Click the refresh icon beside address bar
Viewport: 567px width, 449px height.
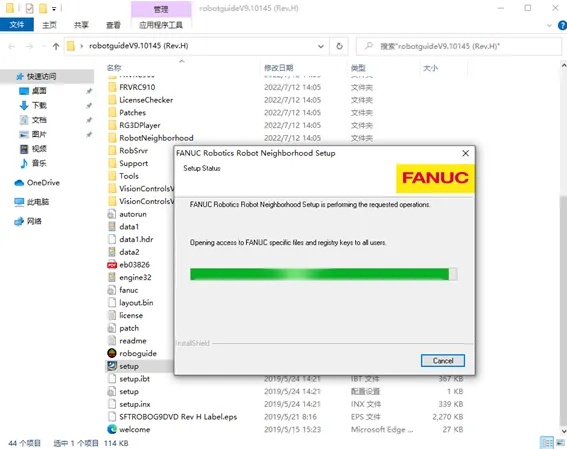(339, 46)
